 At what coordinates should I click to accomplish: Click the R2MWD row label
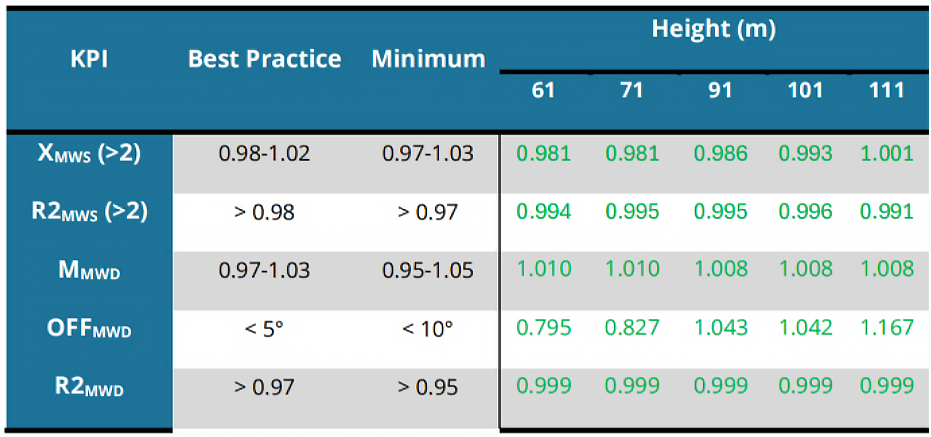(88, 388)
